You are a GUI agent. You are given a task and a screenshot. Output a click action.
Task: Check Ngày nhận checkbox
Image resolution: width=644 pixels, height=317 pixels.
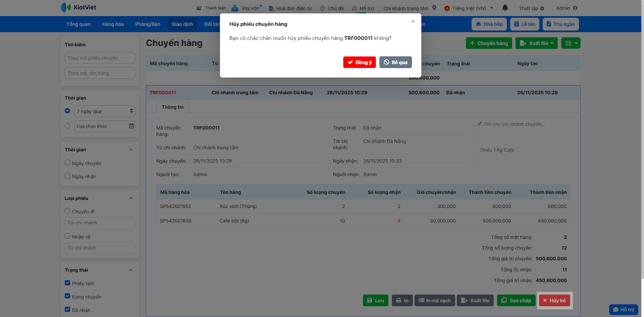point(68,176)
